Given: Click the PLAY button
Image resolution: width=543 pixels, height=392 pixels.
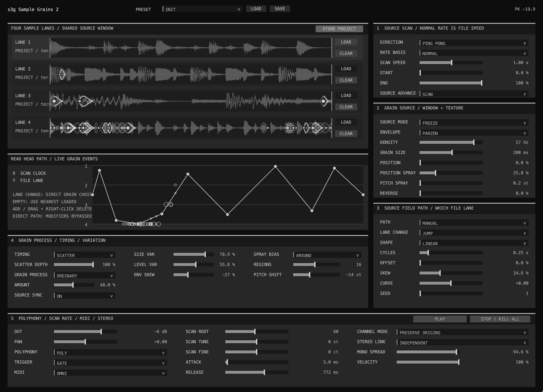Looking at the screenshot, I should click(x=439, y=319).
